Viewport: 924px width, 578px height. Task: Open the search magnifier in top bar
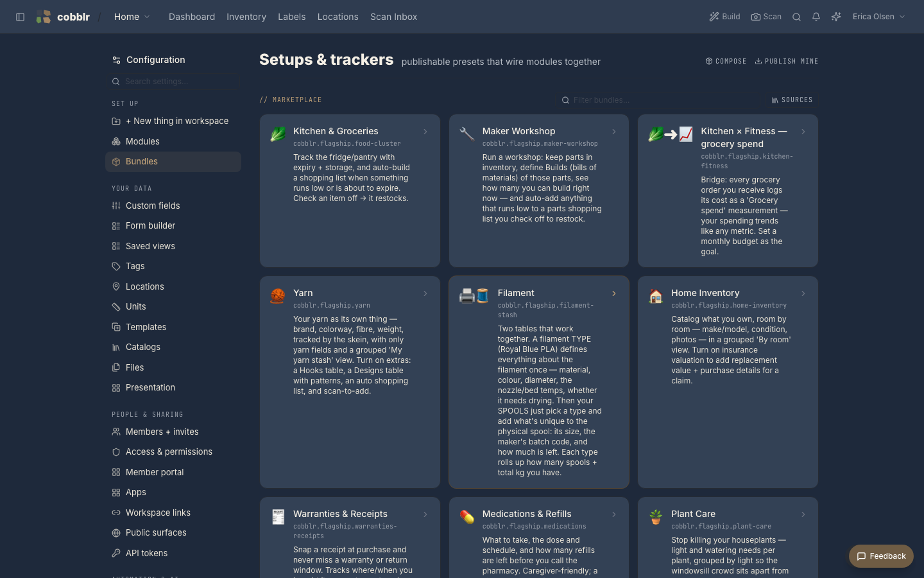[x=796, y=17]
